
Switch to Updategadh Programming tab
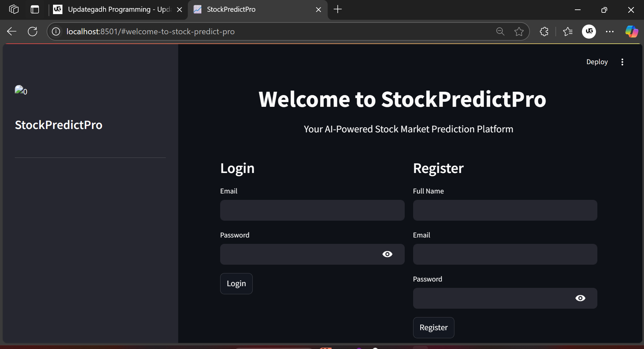pyautogui.click(x=117, y=10)
